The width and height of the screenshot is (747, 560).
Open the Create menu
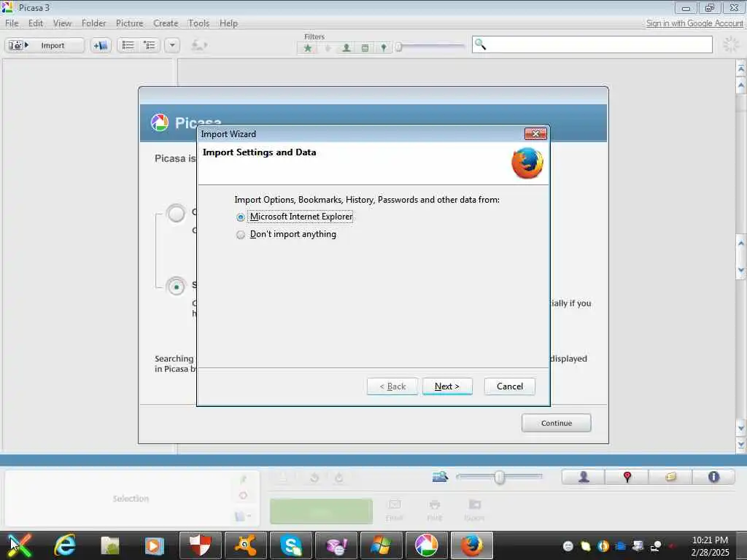(x=166, y=23)
